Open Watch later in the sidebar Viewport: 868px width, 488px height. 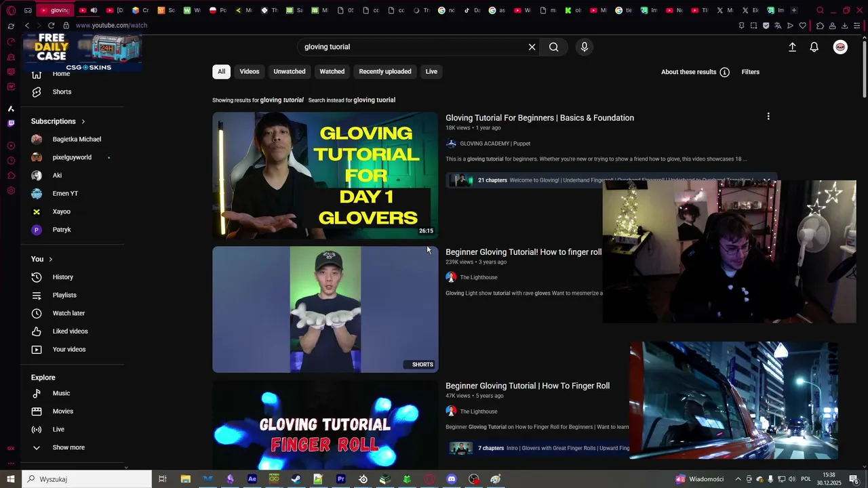(x=68, y=313)
